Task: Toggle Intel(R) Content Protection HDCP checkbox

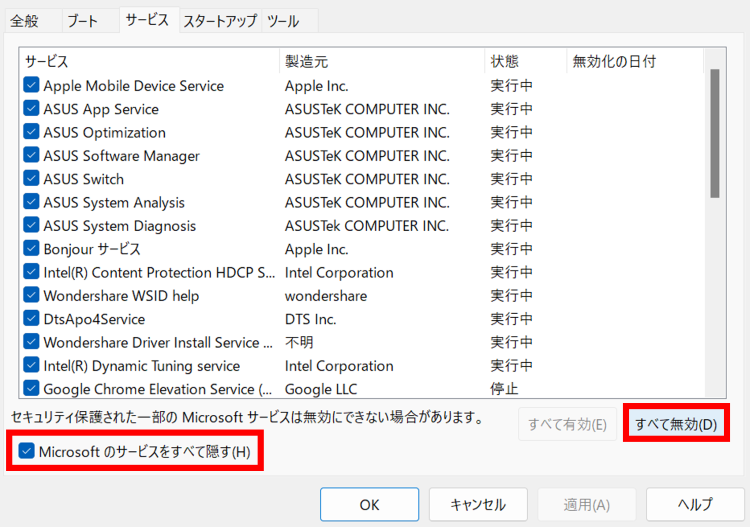Action: (31, 272)
